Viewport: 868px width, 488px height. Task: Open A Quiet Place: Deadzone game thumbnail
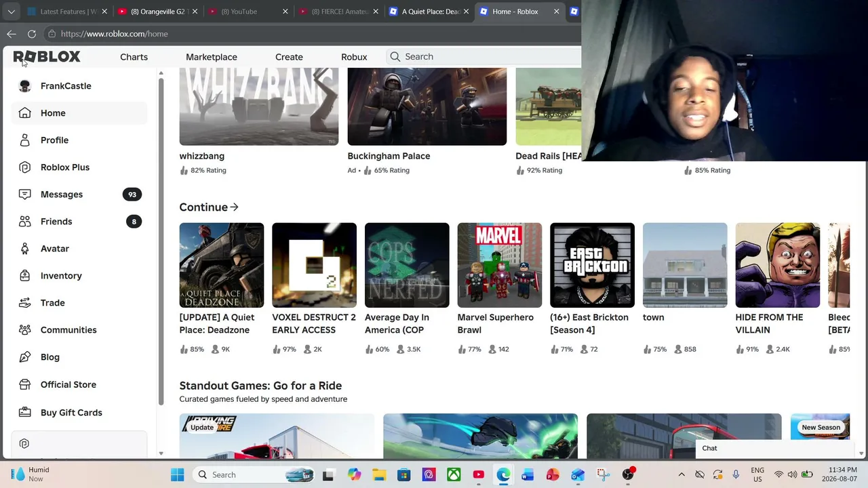222,265
